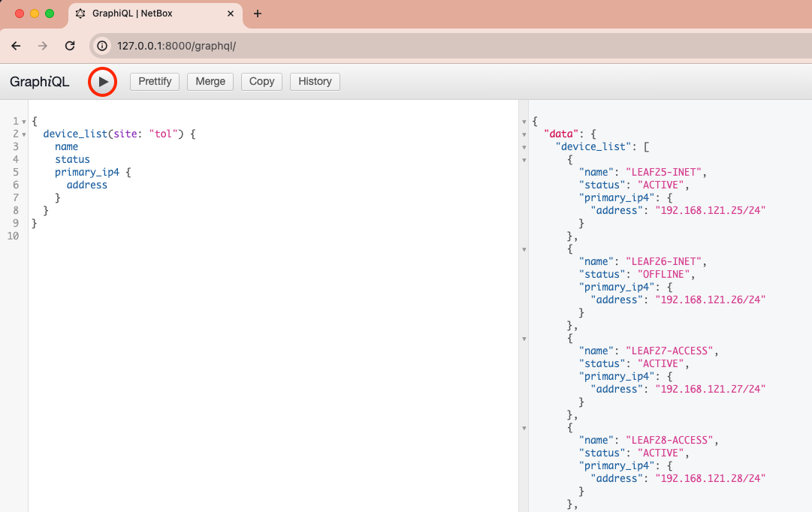Collapse the device_list block at query line 2
Screen dimensions: 812x512
coord(24,134)
